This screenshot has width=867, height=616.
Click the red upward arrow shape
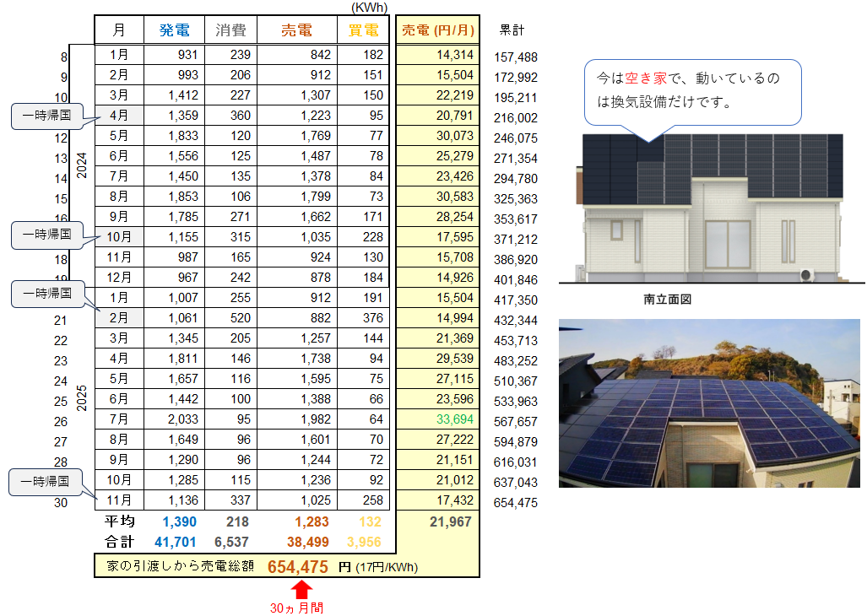pos(304,589)
